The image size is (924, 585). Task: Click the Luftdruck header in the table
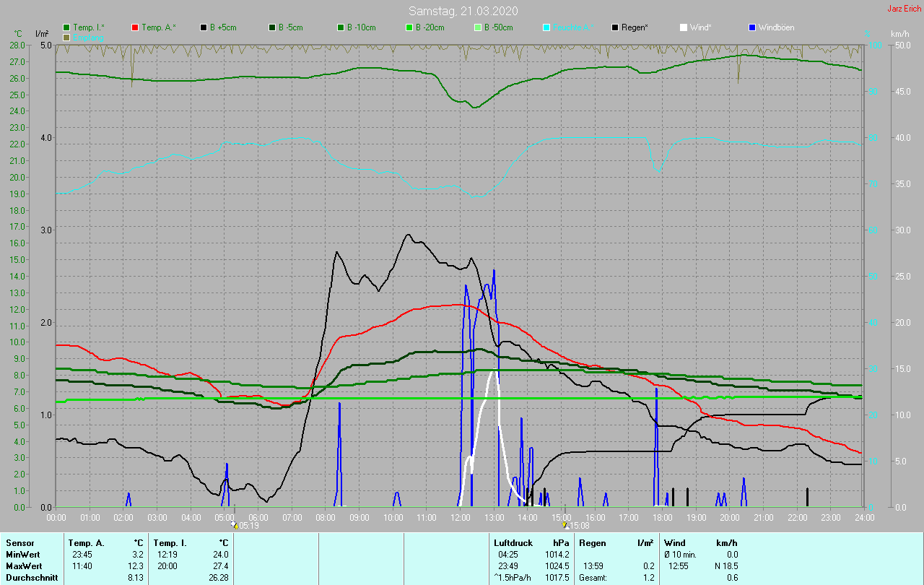pos(513,542)
